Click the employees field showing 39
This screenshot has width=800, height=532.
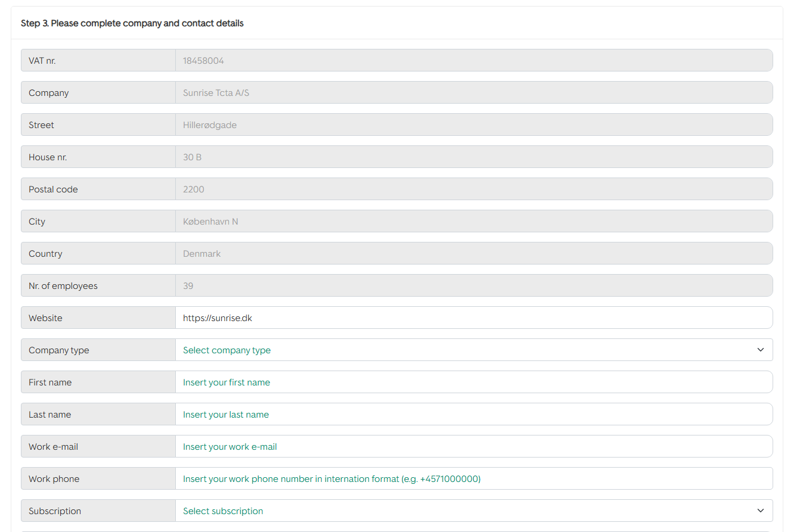(473, 285)
